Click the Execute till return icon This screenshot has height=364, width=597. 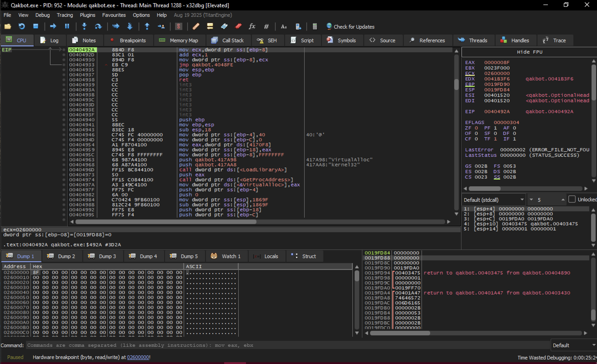147,26
